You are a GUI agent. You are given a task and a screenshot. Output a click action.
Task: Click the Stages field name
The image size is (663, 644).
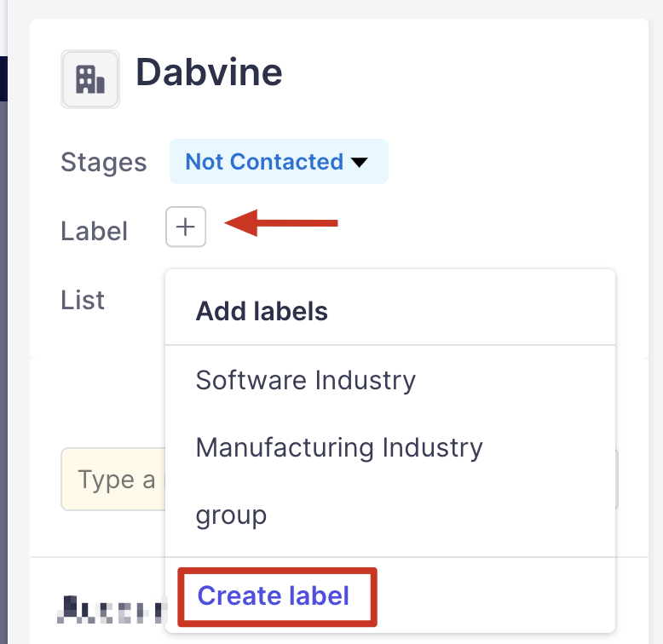pos(104,162)
